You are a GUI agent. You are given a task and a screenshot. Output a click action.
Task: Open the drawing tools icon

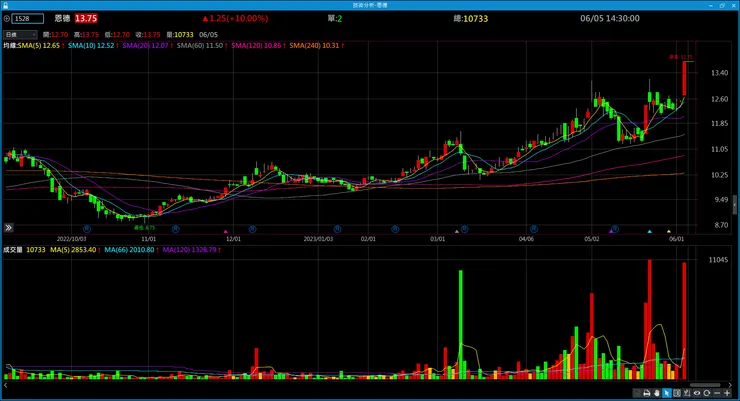tap(687, 393)
